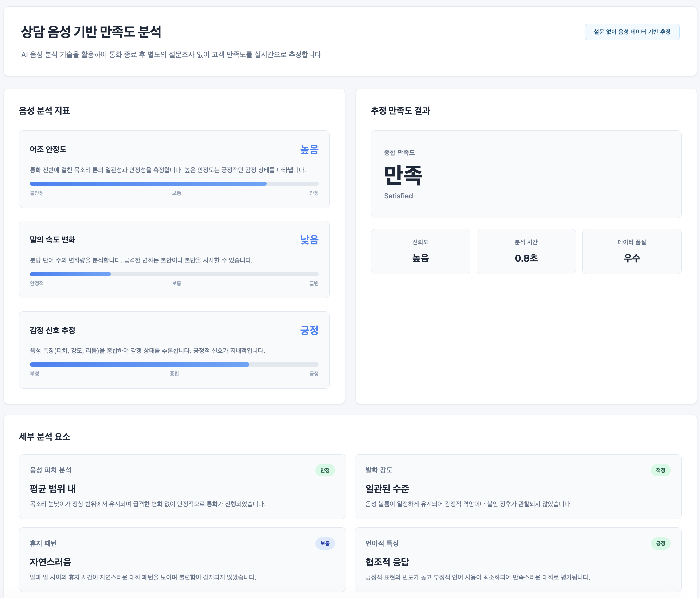Click the 말의 속도 변화 progress bar
700x598 pixels.
[x=174, y=274]
